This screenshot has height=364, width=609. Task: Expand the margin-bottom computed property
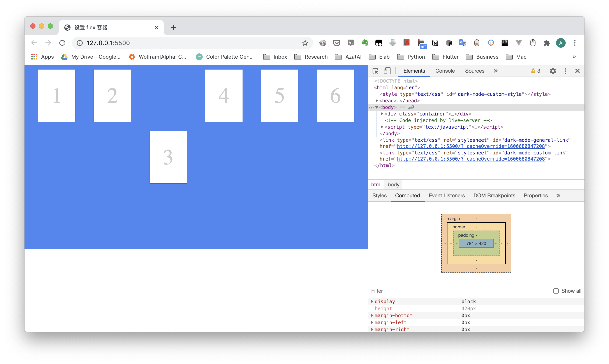tap(372, 315)
